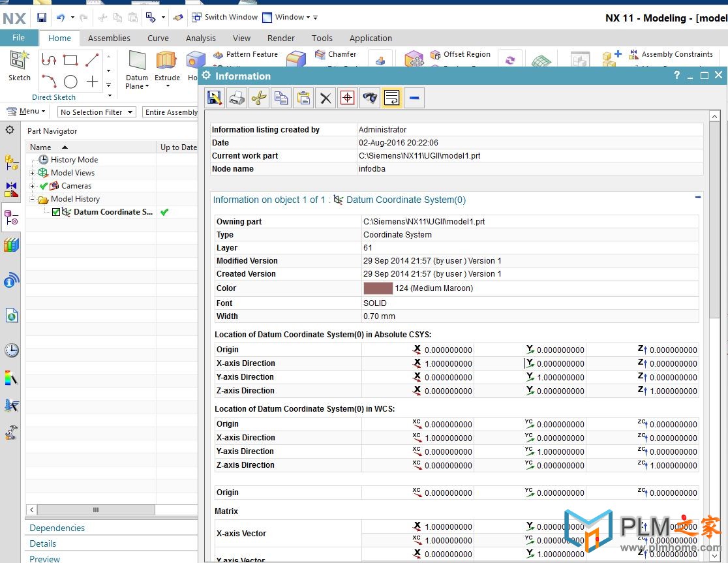Open the Reuse Library books icon

tap(11, 245)
